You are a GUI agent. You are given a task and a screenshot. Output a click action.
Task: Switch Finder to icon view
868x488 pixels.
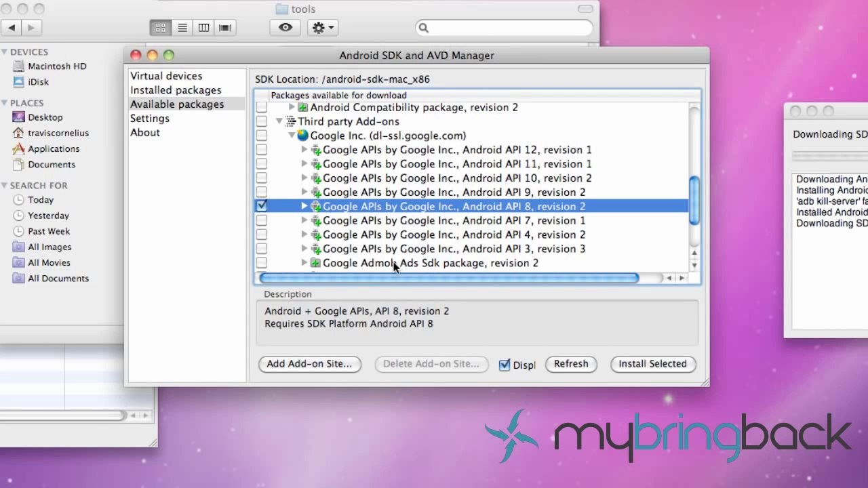click(x=161, y=28)
